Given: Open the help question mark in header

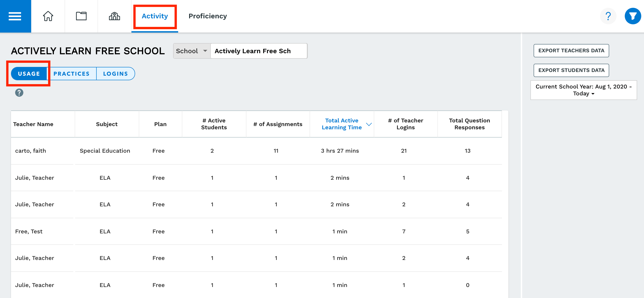Looking at the screenshot, I should click(x=608, y=16).
